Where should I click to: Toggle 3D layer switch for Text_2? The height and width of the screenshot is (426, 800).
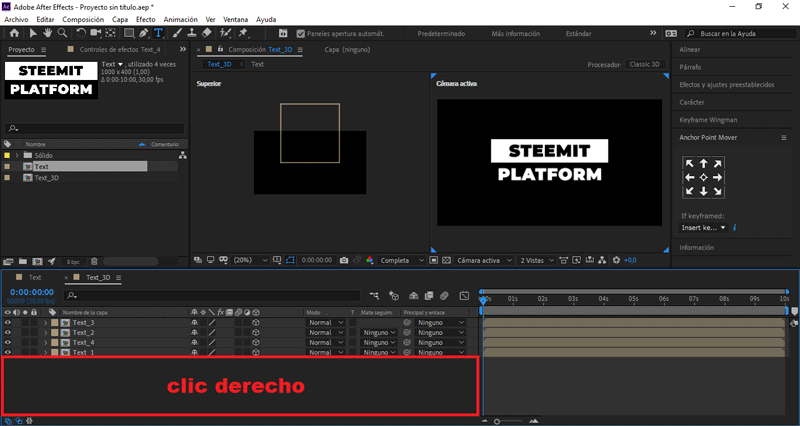(256, 333)
